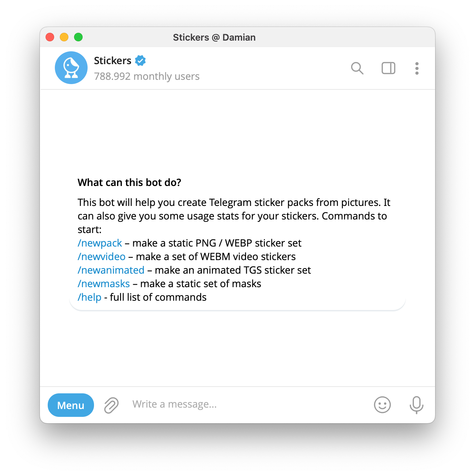Select the /help command link
The image size is (475, 476).
pos(89,297)
